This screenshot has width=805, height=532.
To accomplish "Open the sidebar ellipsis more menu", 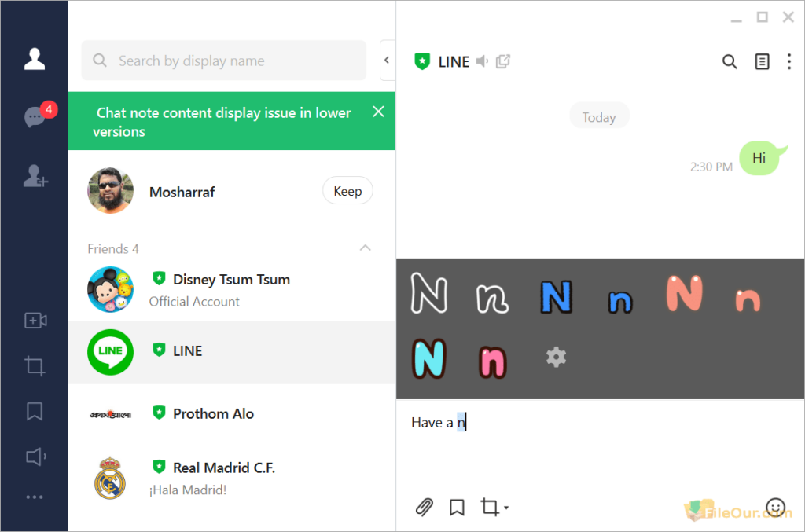I will tap(34, 497).
